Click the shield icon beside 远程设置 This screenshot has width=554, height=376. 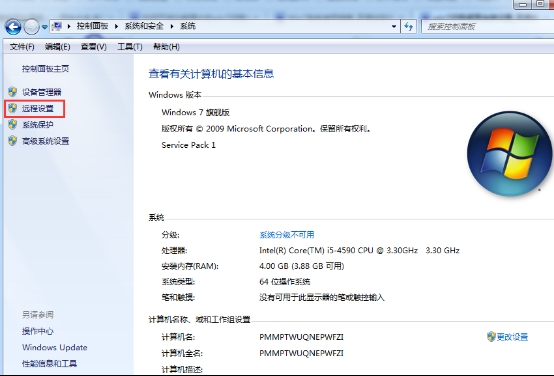(13, 108)
